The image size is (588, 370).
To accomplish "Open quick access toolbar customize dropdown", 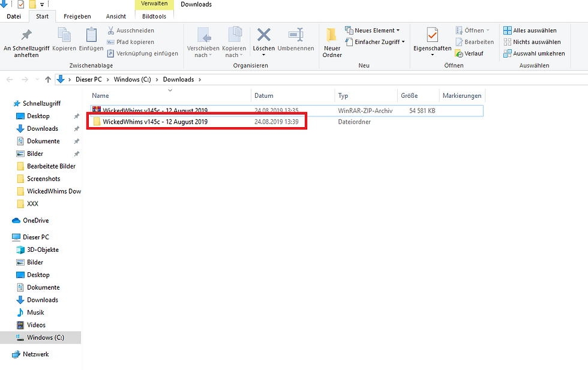I will [x=42, y=5].
